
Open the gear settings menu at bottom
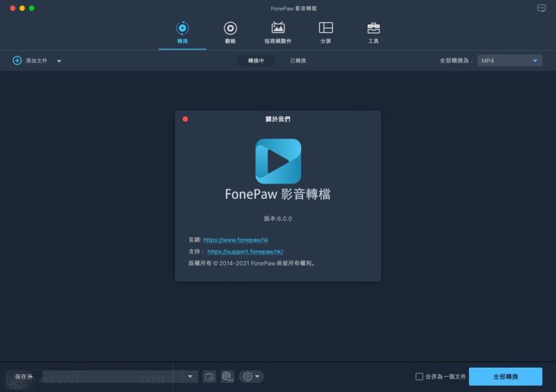252,377
